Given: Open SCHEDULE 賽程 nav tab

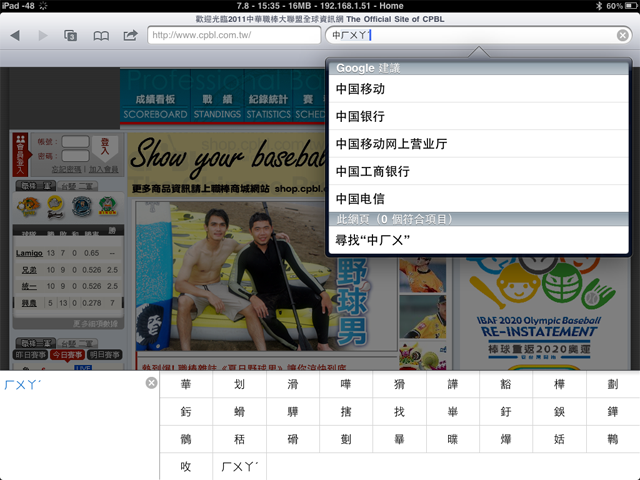Looking at the screenshot, I should (310, 106).
